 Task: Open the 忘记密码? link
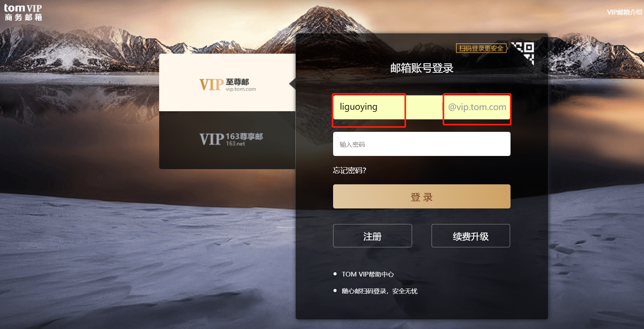pos(349,170)
